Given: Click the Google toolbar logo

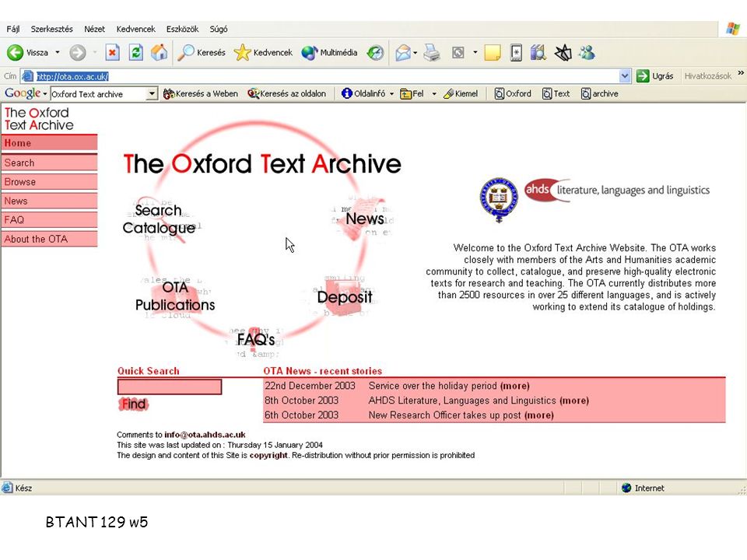Looking at the screenshot, I should (23, 93).
